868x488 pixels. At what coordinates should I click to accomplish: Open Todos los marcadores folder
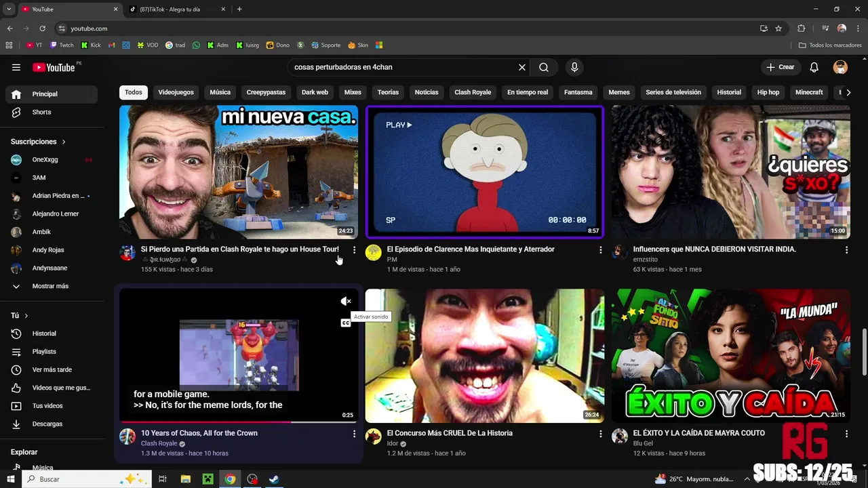[830, 45]
